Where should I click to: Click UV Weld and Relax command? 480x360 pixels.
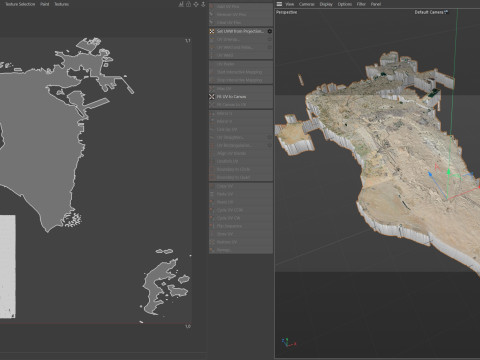(x=240, y=47)
